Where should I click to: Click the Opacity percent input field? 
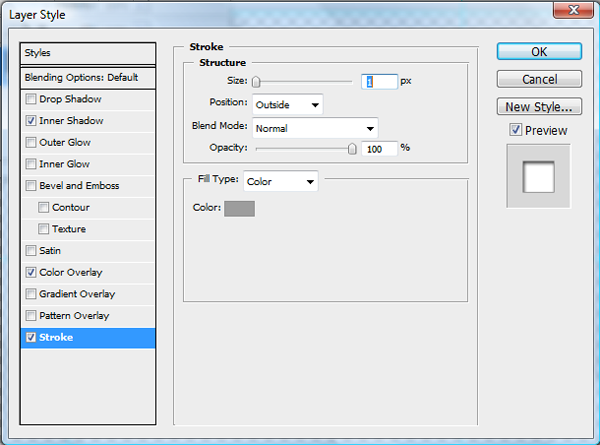pos(380,149)
